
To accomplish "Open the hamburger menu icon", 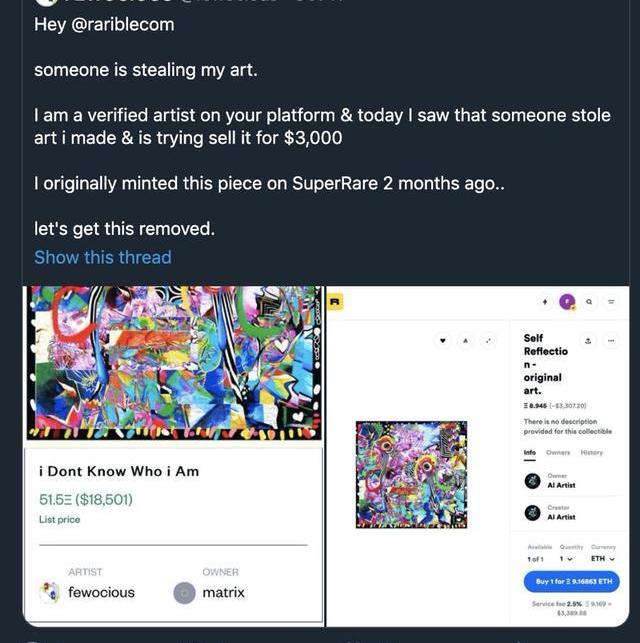I will [611, 301].
